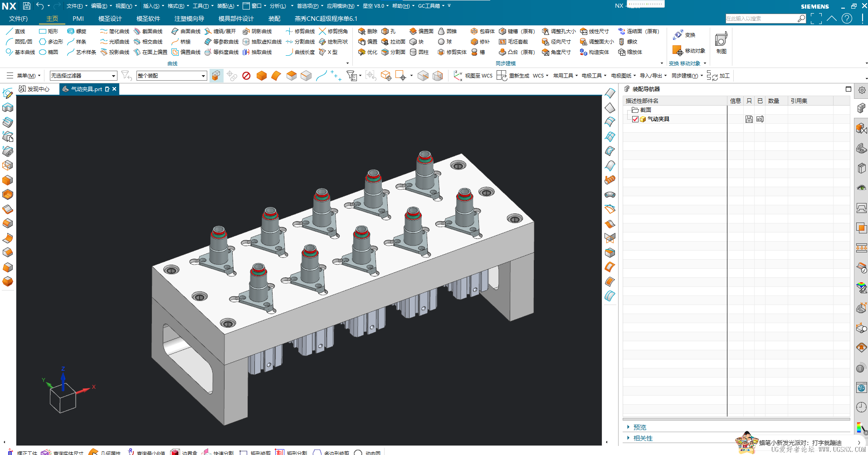Pick the 椭圆 ellipse tool
868x455 pixels.
pyautogui.click(x=49, y=52)
